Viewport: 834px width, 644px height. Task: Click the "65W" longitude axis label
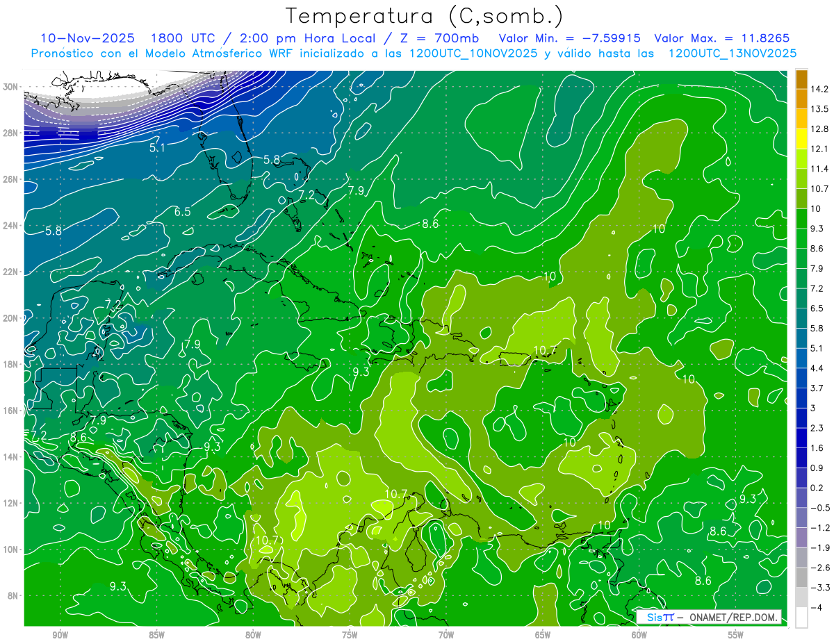[x=543, y=636]
